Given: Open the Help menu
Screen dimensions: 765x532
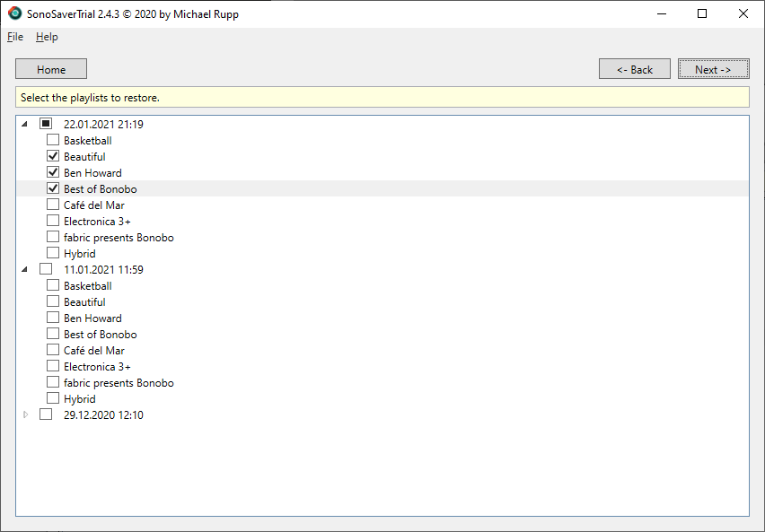Looking at the screenshot, I should coord(46,37).
